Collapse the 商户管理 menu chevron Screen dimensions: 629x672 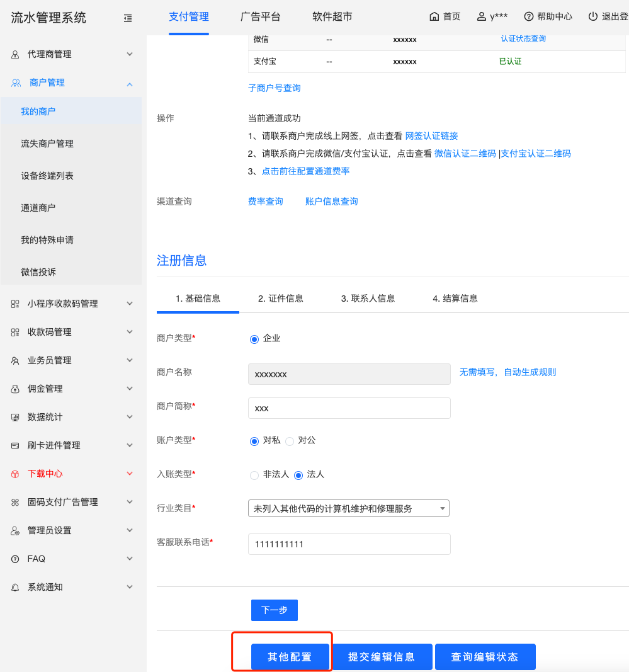[130, 84]
